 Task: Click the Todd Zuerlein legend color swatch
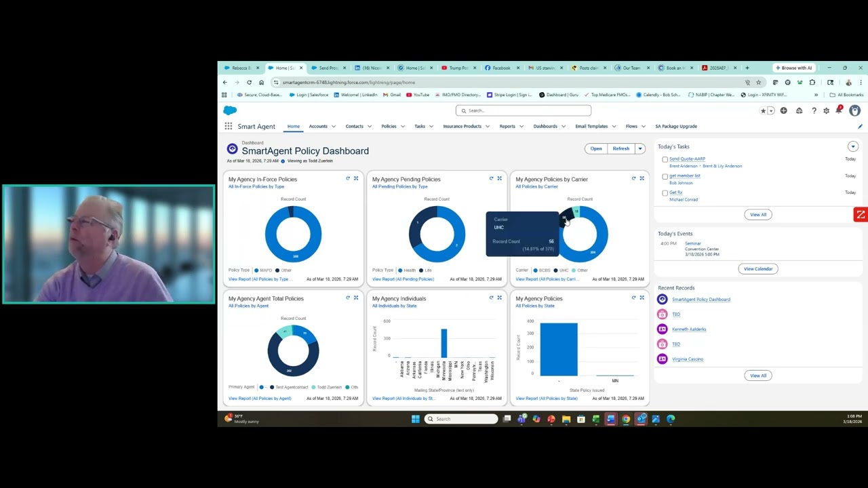(x=313, y=387)
